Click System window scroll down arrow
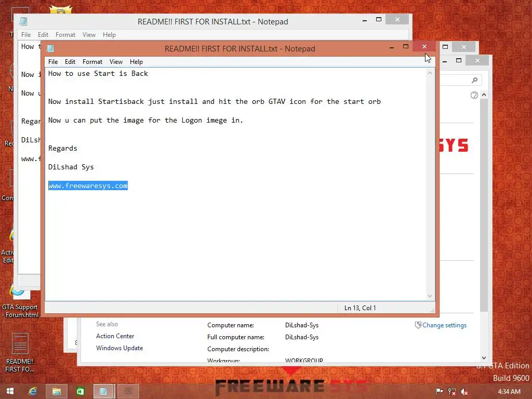 (484, 357)
